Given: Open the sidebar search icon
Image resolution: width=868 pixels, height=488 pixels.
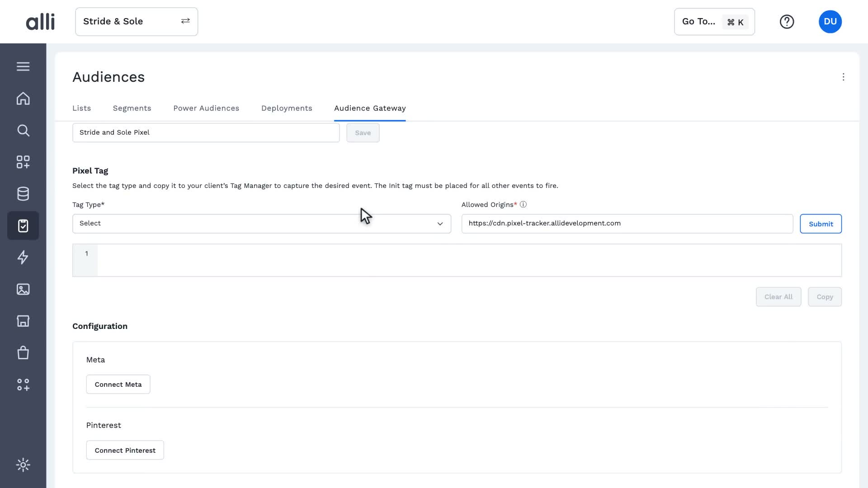Looking at the screenshot, I should click(23, 131).
